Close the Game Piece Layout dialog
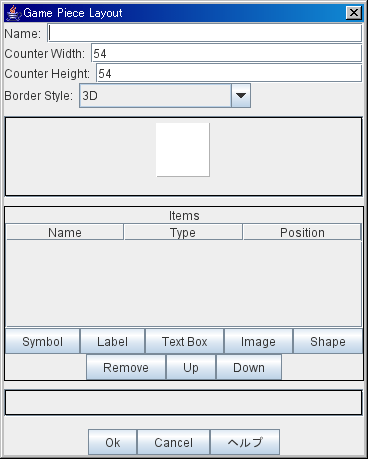The width and height of the screenshot is (368, 459). [x=354, y=13]
